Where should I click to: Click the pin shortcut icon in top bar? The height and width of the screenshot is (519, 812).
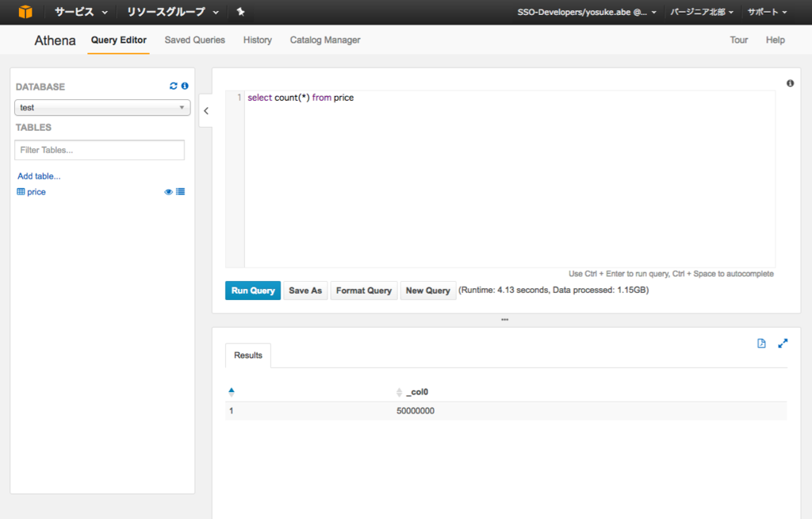pos(241,11)
